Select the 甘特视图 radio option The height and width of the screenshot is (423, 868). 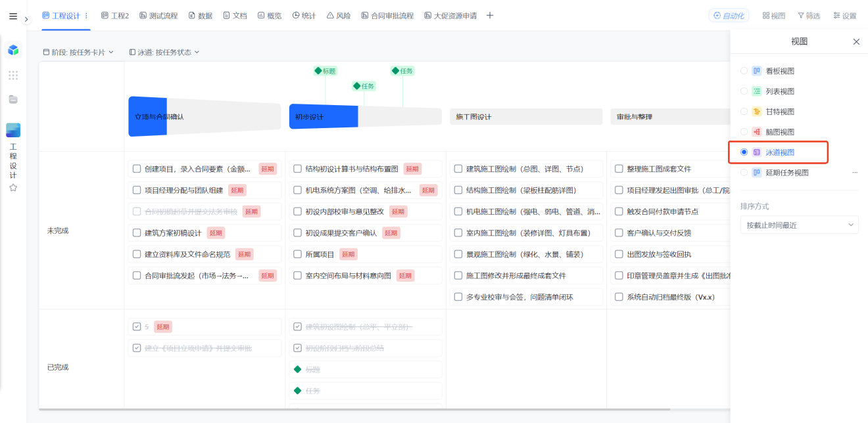[744, 112]
